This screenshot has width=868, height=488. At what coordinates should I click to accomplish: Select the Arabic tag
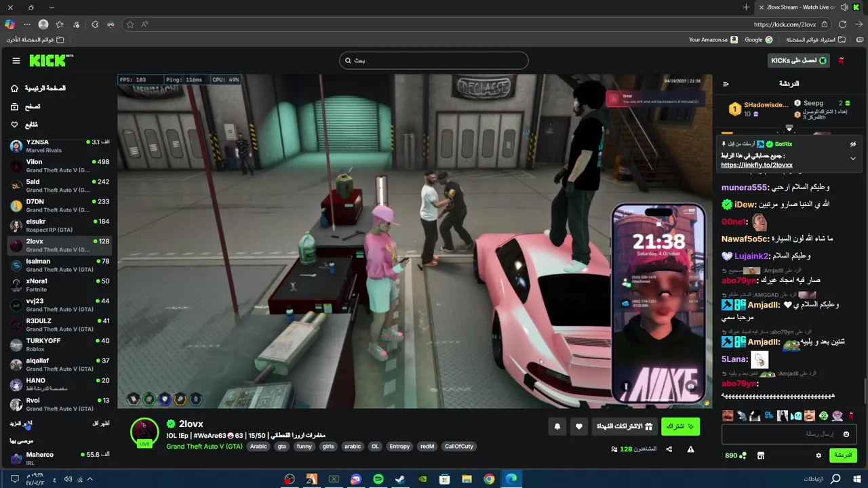258,447
